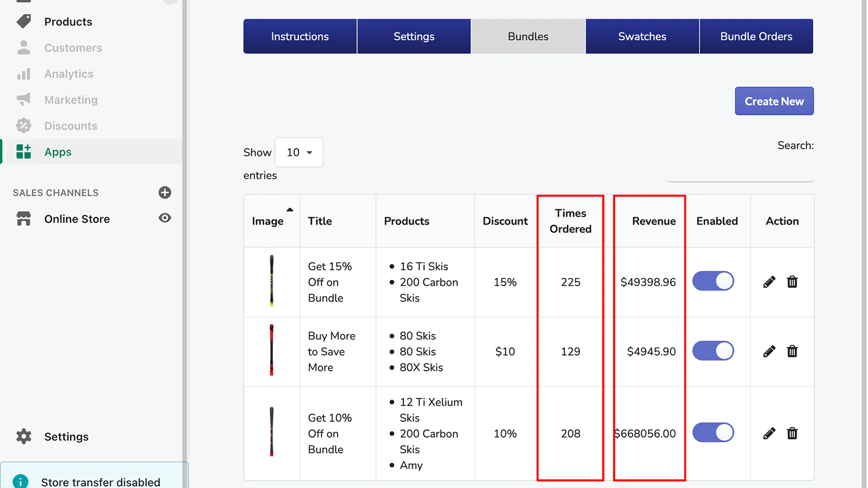
Task: Disable the 'Get 15% Off on Bundle' bundle
Action: (713, 281)
